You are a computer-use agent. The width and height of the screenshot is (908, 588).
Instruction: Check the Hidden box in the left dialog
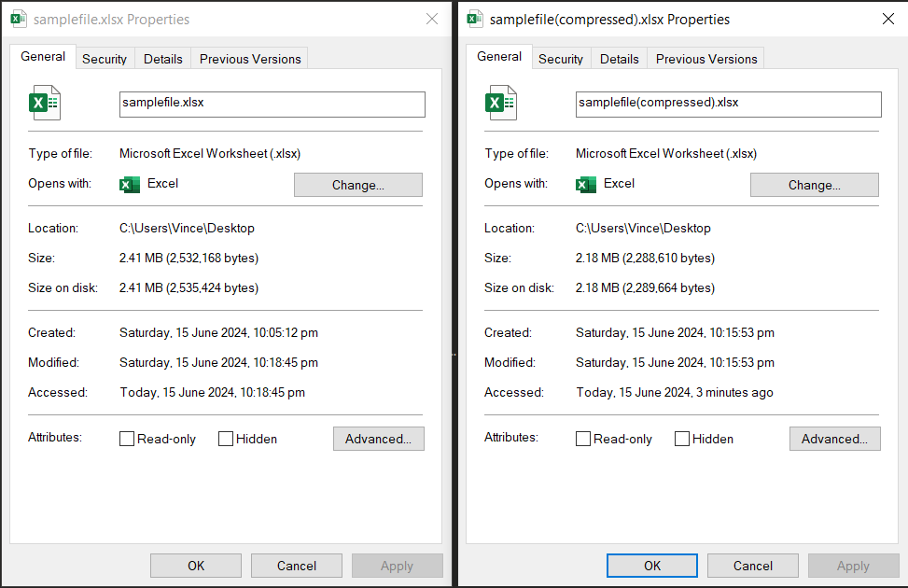click(x=225, y=438)
